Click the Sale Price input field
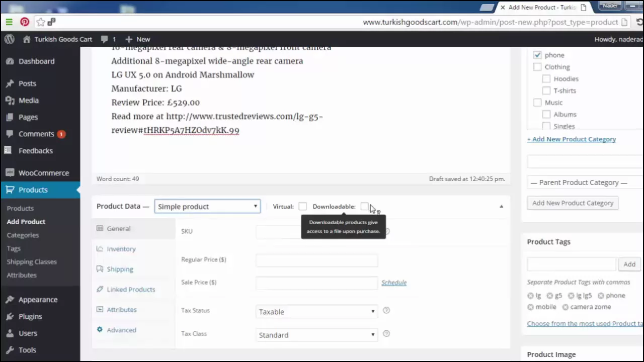This screenshot has height=362, width=644. pyautogui.click(x=316, y=283)
